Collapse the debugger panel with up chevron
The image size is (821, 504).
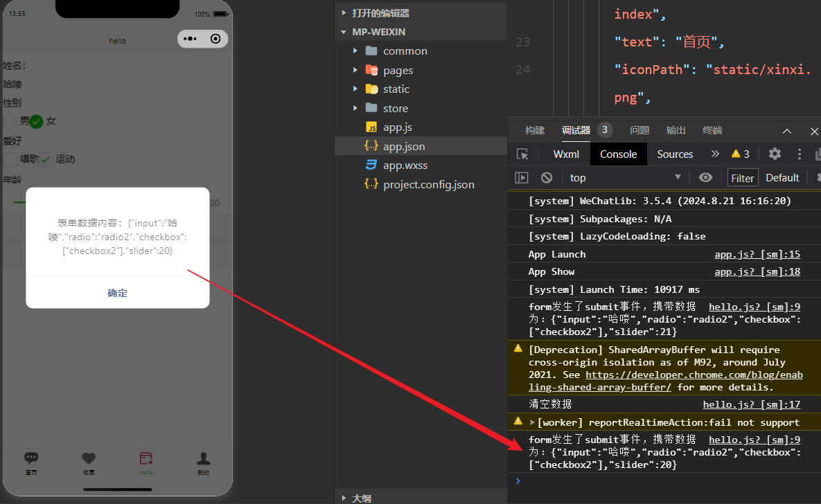[786, 131]
